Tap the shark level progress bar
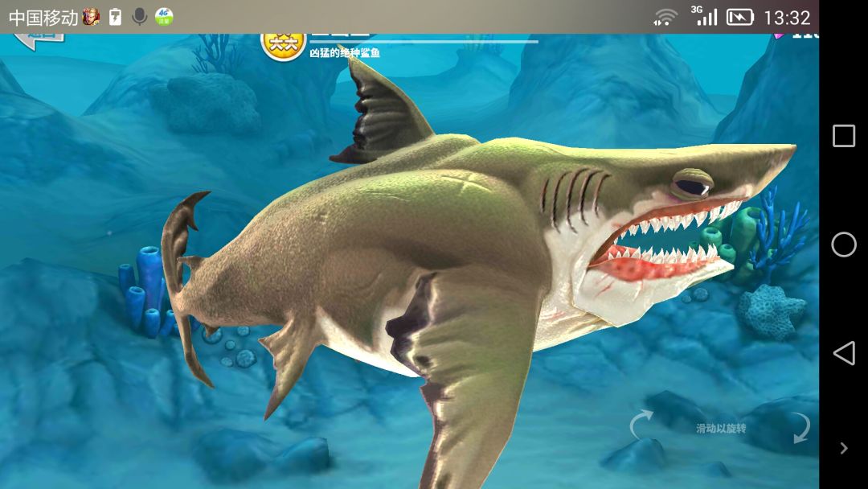The width and height of the screenshot is (868, 489). pos(424,42)
